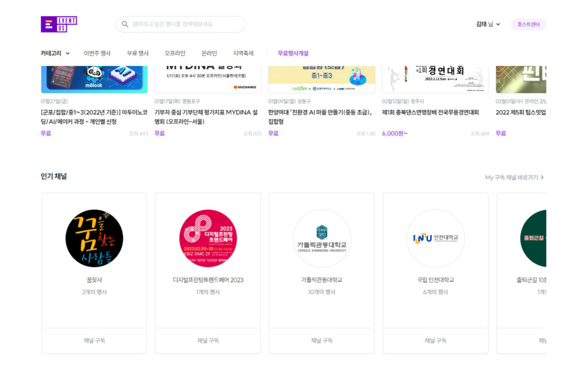Click the 01월27일(금) date text
588x376 pixels.
pos(55,102)
